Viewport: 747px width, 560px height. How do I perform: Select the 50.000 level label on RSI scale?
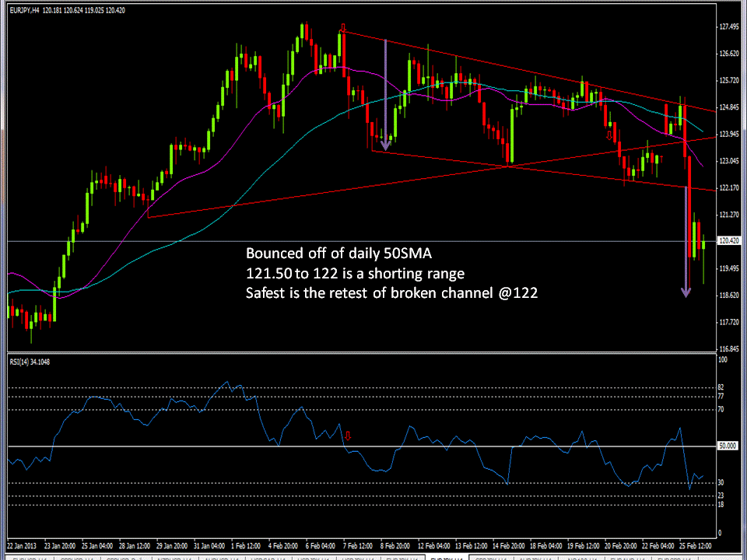tap(726, 446)
